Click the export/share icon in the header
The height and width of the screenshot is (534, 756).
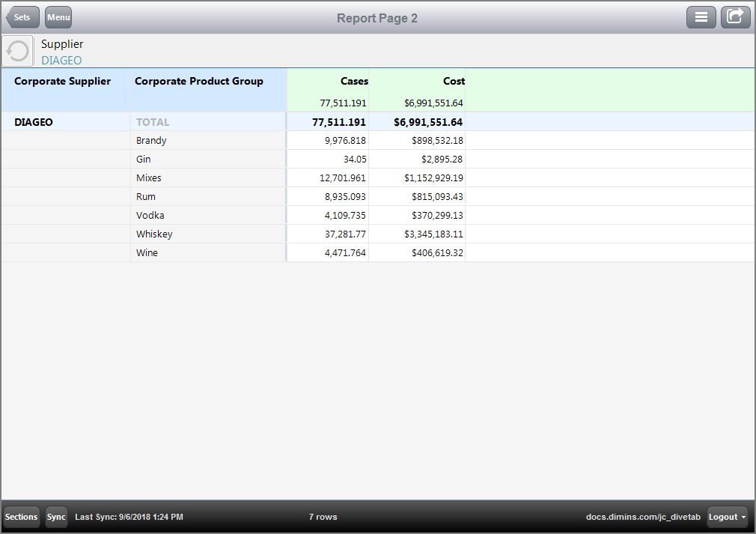tap(735, 16)
